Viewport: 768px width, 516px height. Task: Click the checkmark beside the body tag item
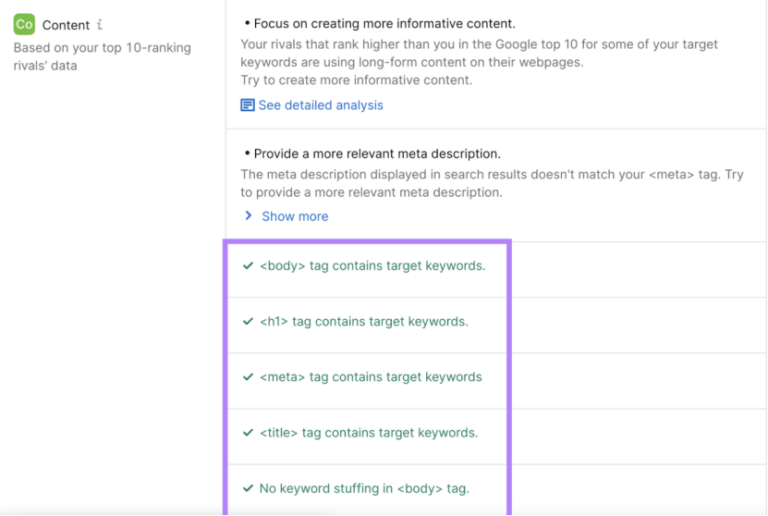(x=248, y=266)
